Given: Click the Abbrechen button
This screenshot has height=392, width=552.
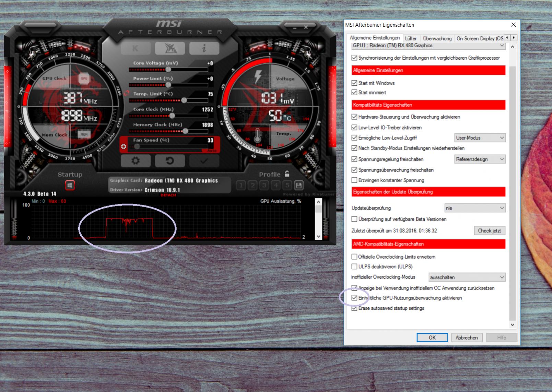Looking at the screenshot, I should [x=467, y=338].
